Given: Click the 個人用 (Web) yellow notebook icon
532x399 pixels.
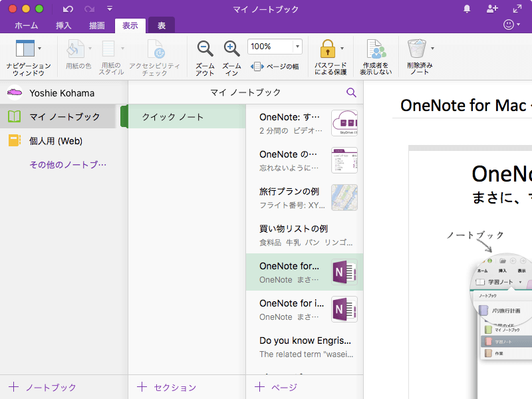Looking at the screenshot, I should pos(14,140).
